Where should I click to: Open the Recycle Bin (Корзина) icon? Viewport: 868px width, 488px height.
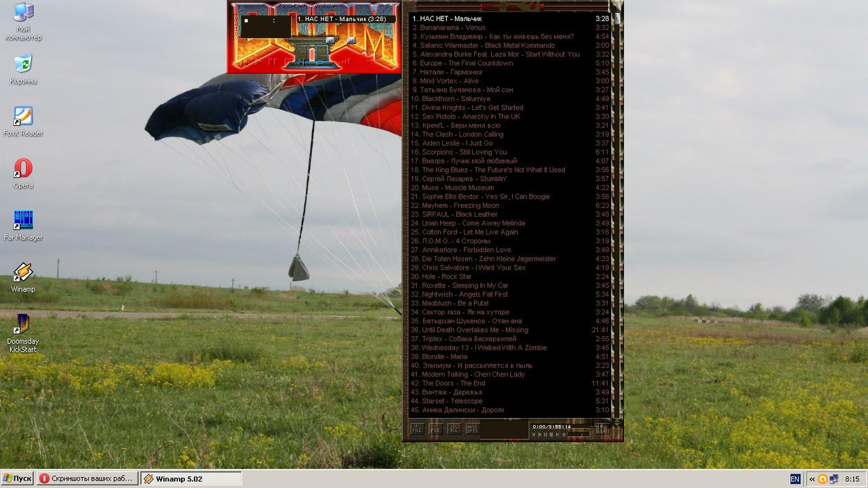[23, 69]
